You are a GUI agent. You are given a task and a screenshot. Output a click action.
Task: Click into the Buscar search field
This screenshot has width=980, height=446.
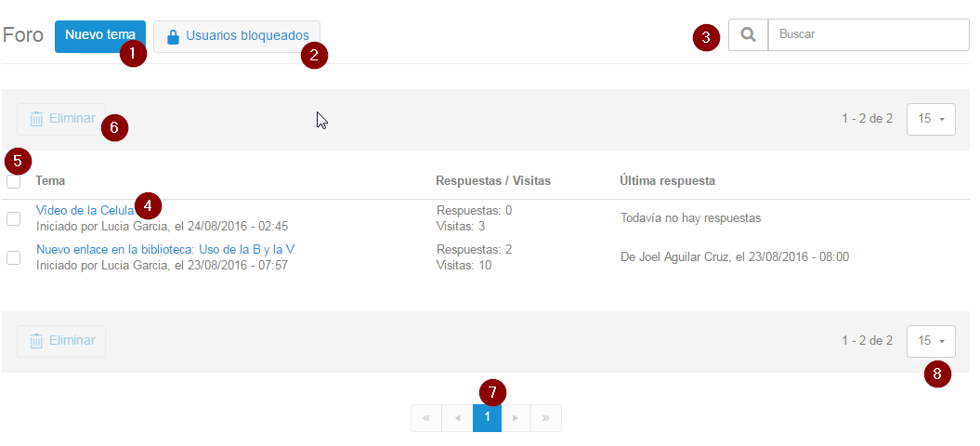point(868,35)
